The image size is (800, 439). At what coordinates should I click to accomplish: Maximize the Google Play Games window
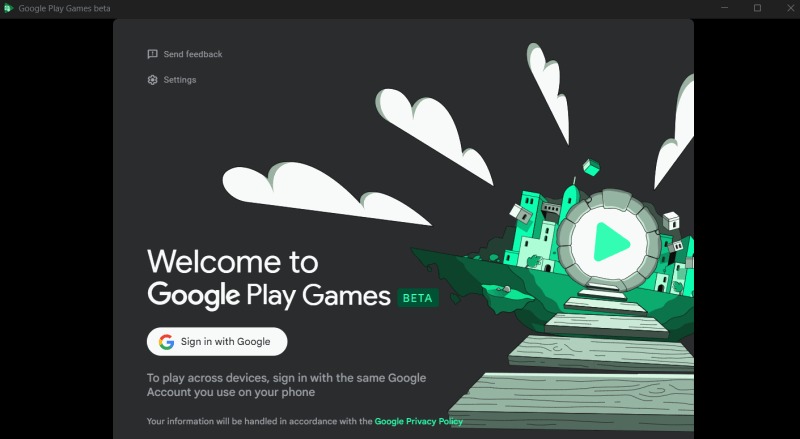[758, 8]
